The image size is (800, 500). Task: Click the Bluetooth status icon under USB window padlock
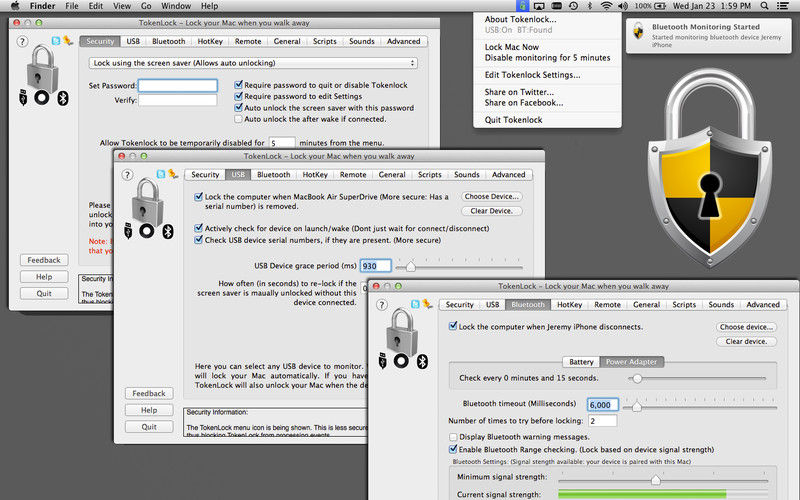[168, 232]
